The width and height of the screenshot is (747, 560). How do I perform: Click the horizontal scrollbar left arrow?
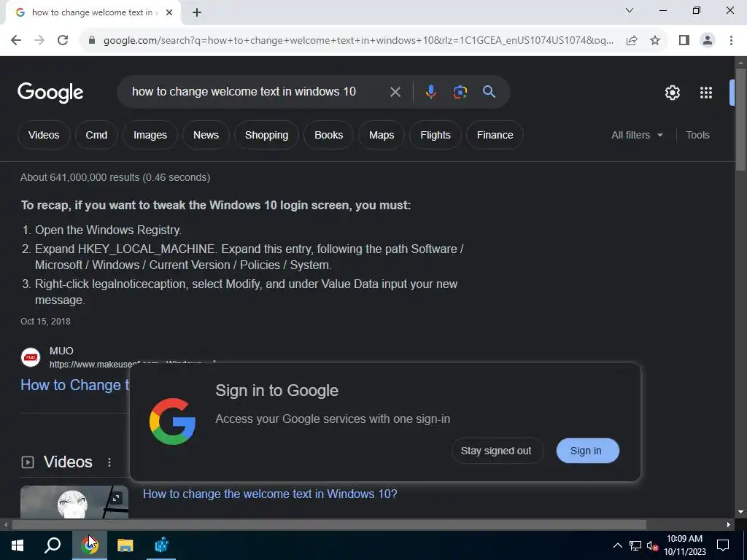5,524
